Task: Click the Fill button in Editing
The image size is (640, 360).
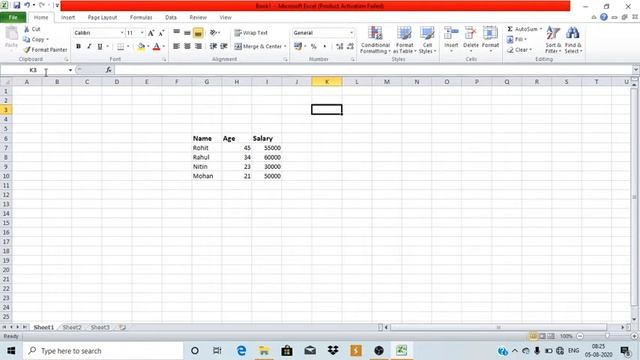Action: (x=516, y=40)
